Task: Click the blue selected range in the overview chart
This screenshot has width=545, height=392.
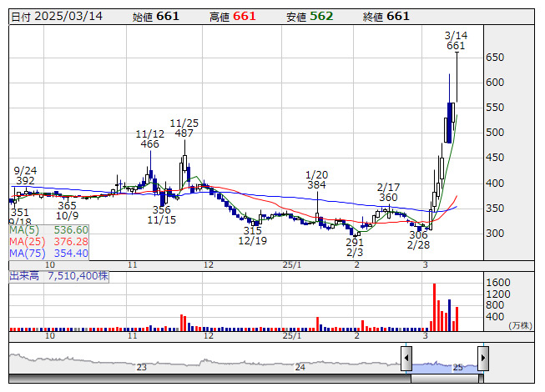Action: coord(445,367)
